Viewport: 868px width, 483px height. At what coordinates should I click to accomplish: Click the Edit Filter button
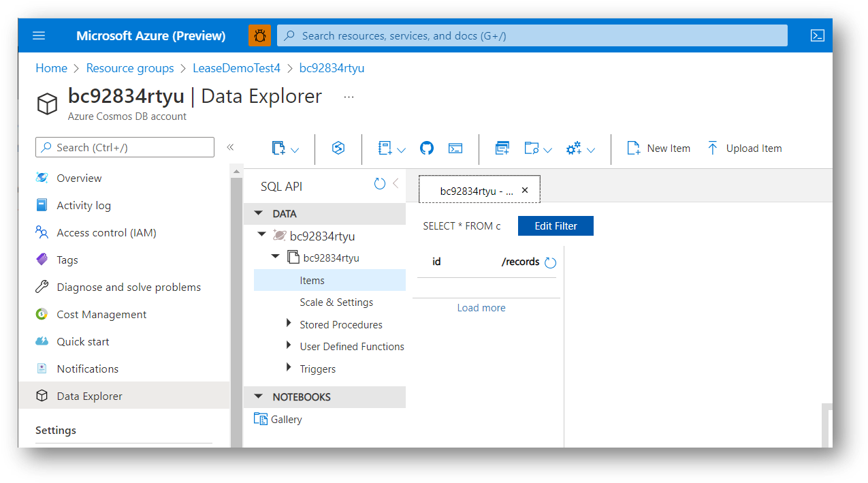point(556,226)
